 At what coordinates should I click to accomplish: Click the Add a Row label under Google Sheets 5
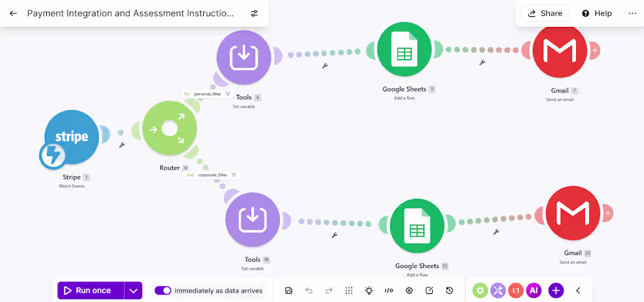pos(405,98)
